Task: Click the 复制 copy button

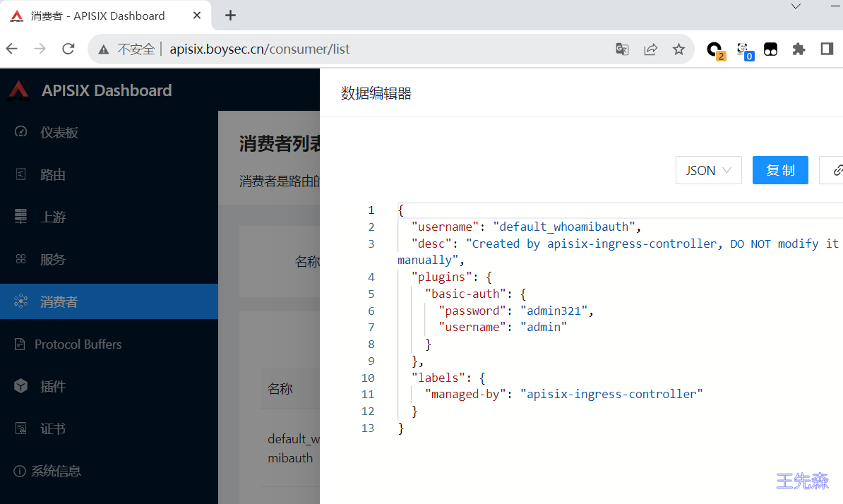Action: click(780, 170)
